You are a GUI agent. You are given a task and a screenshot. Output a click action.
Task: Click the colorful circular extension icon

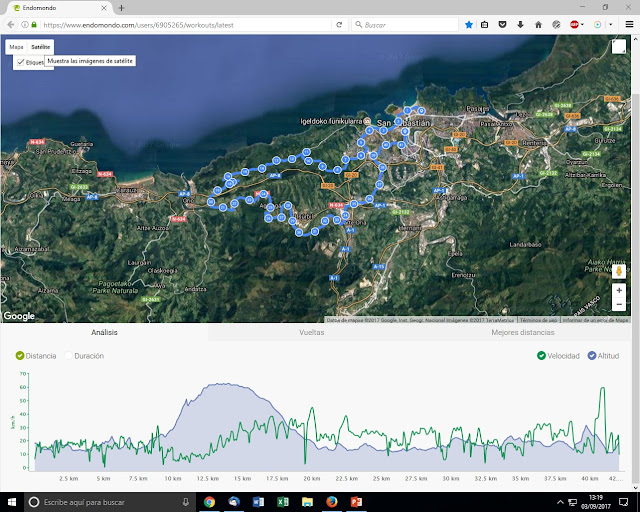pyautogui.click(x=597, y=25)
